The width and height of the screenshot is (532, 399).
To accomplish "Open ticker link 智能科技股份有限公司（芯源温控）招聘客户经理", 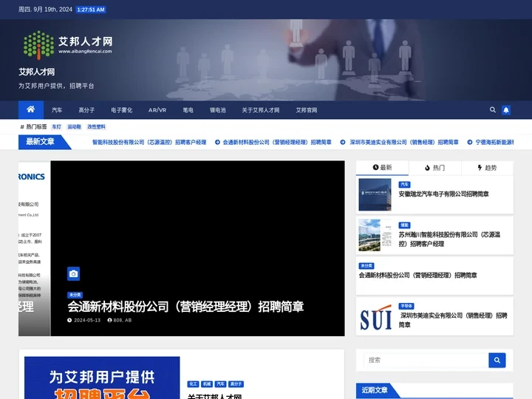I will pyautogui.click(x=149, y=142).
